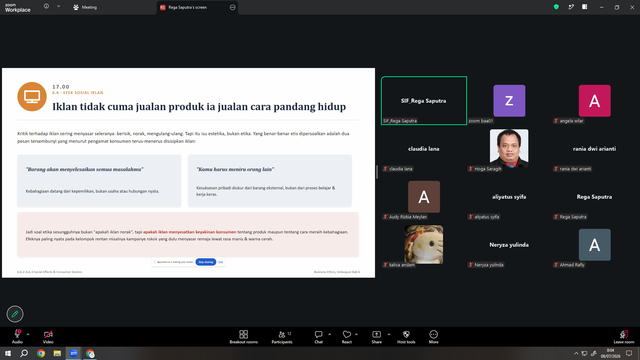Click red text 'apakah iklan menyesatkan keyakinan konsumen'
This screenshot has height=360, width=640.
tap(189, 232)
